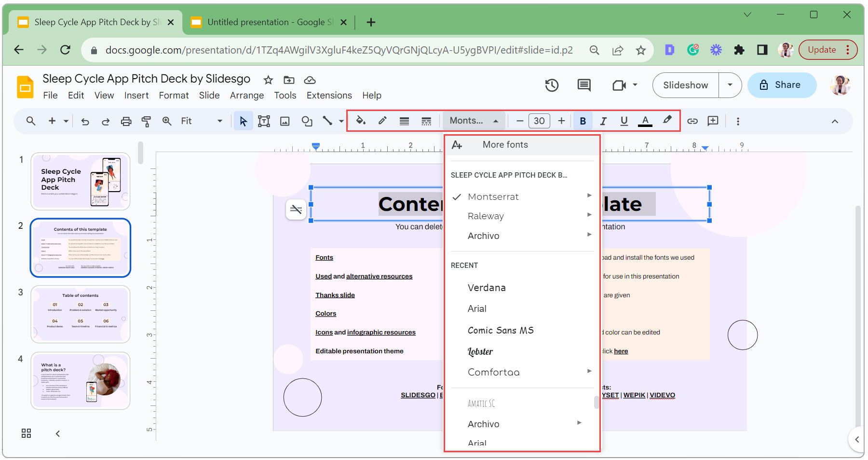
Task: Open the insert link icon
Action: (x=692, y=121)
